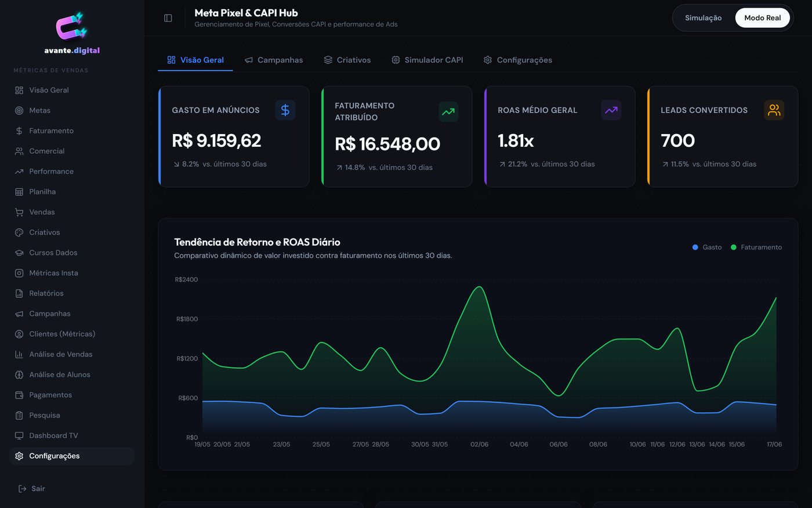Open Campanhas megaphone icon in sidebar

click(x=19, y=314)
